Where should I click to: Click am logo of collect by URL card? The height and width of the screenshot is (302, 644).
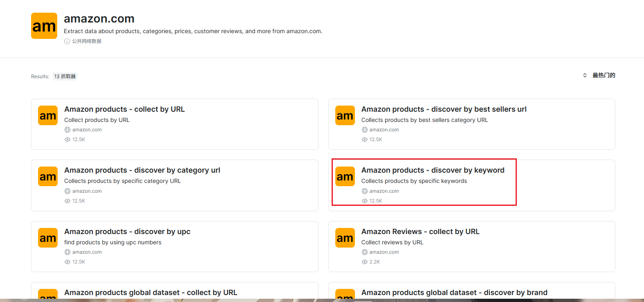point(48,115)
